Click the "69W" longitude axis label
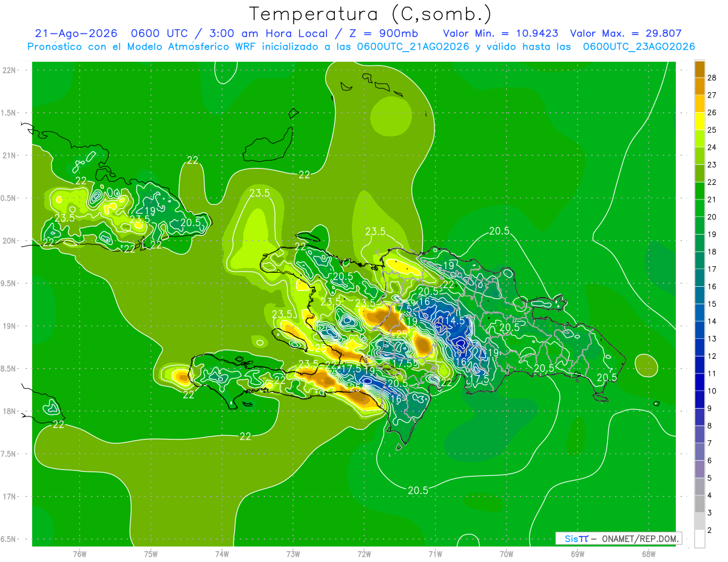This screenshot has width=728, height=562. [x=578, y=554]
